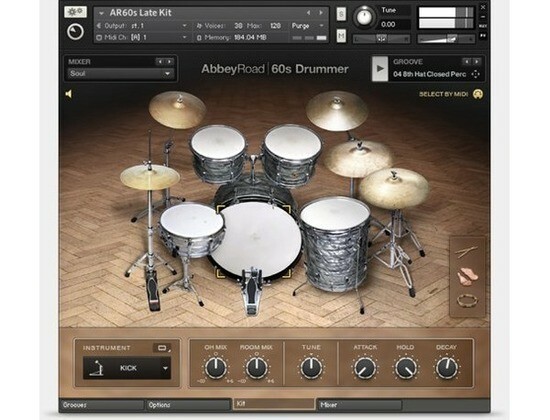
Task: Play the selected groove
Action: (x=380, y=69)
